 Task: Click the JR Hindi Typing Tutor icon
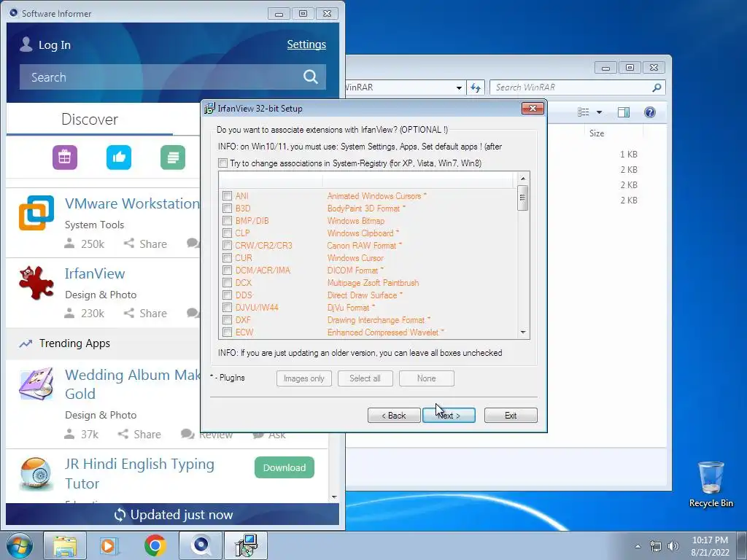coord(36,474)
